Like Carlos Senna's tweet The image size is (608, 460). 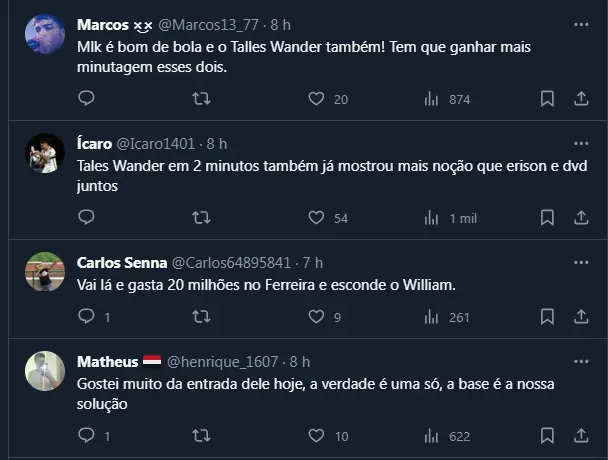tap(316, 317)
